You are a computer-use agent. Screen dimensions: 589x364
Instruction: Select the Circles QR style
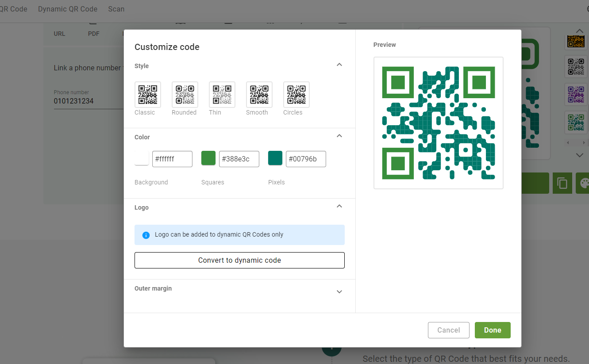pos(296,95)
